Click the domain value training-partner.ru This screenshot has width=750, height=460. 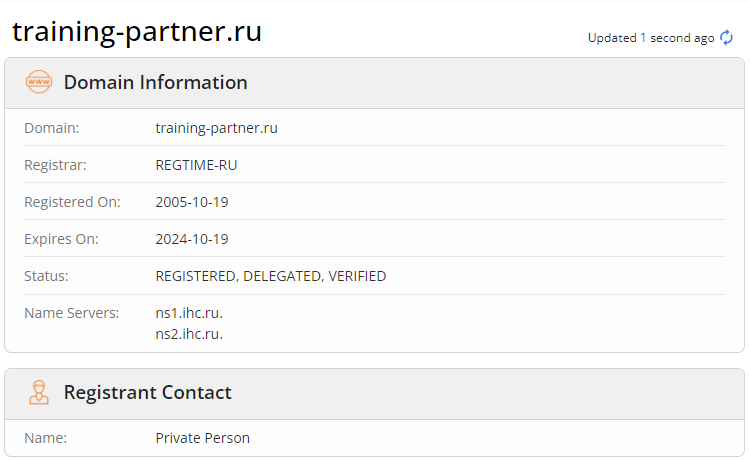click(216, 128)
